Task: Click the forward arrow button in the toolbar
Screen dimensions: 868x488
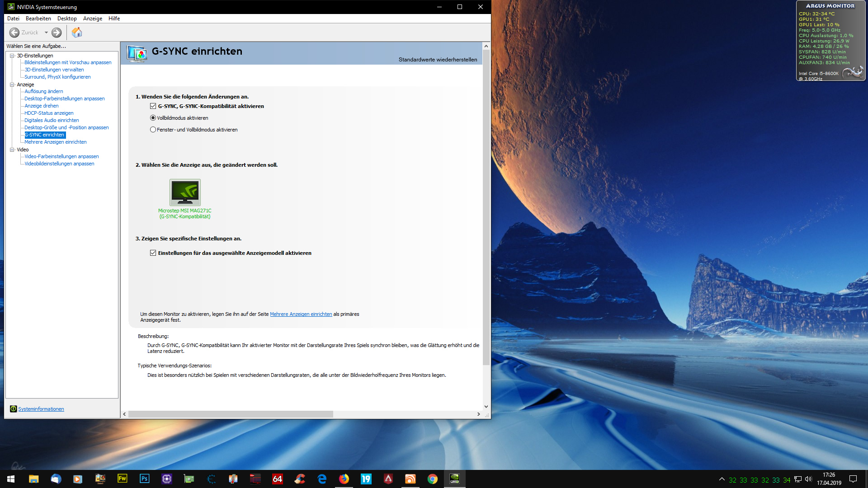Action: 57,33
